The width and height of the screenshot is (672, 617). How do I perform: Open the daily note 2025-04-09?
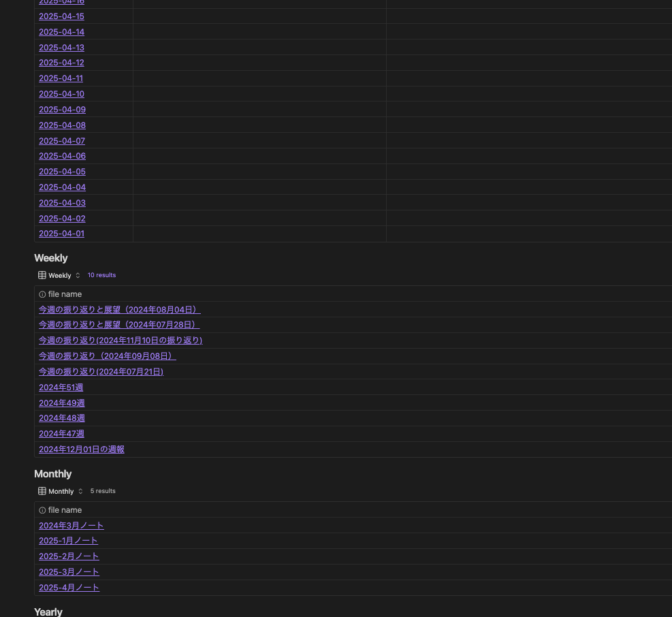62,109
